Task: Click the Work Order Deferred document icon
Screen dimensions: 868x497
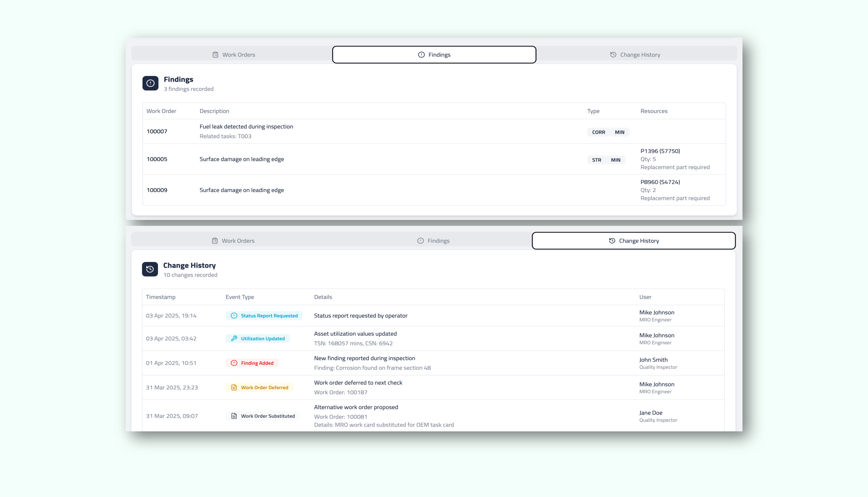Action: 234,388
